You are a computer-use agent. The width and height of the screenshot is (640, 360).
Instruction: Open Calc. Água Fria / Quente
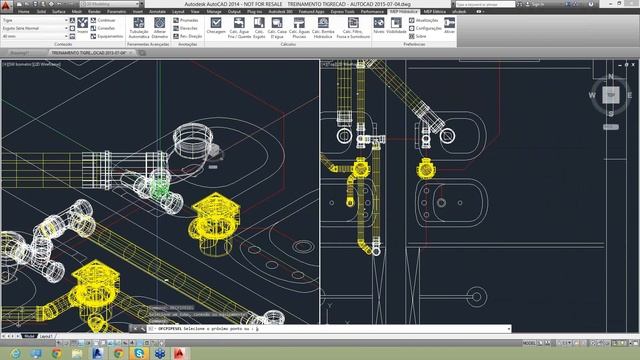coord(239,28)
